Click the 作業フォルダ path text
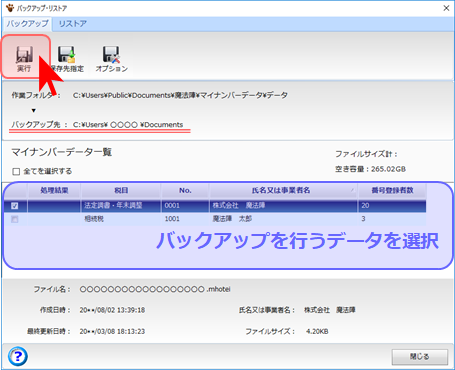The height and width of the screenshot is (370, 455). coord(180,95)
